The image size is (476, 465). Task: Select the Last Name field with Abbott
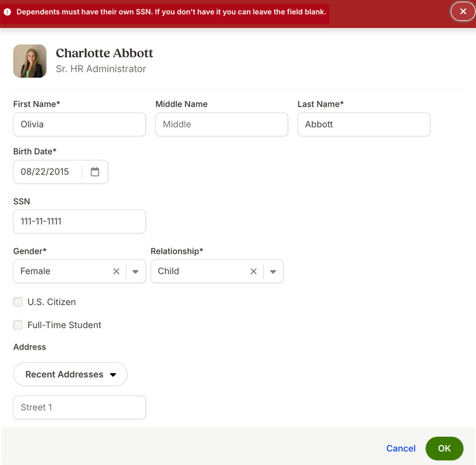coord(364,124)
